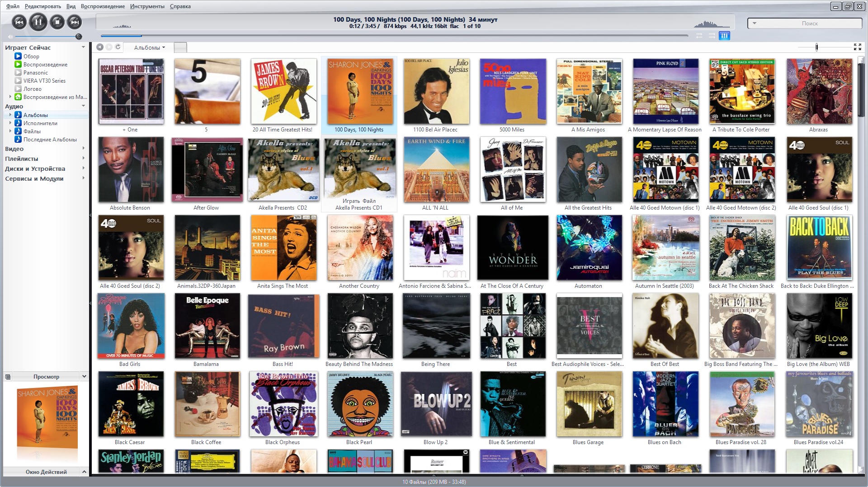Select the Воспроизведение sidebar item
This screenshot has height=487, width=868.
point(45,65)
